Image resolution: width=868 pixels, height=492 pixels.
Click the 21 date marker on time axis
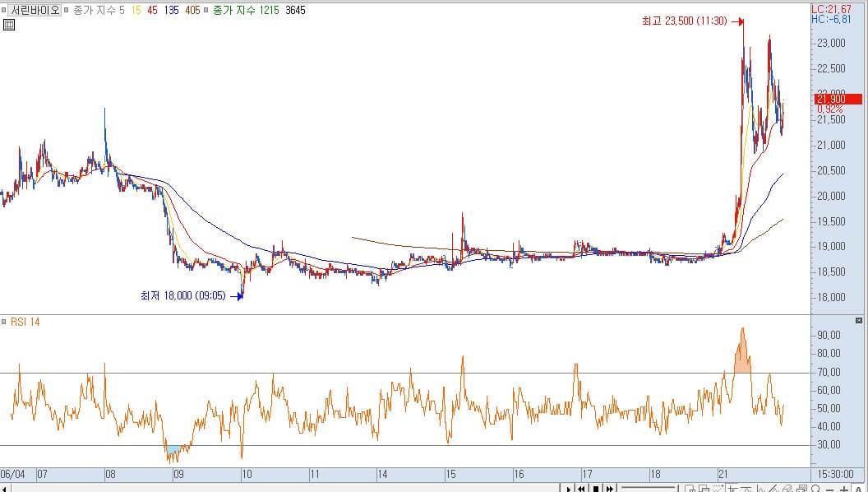pyautogui.click(x=723, y=474)
